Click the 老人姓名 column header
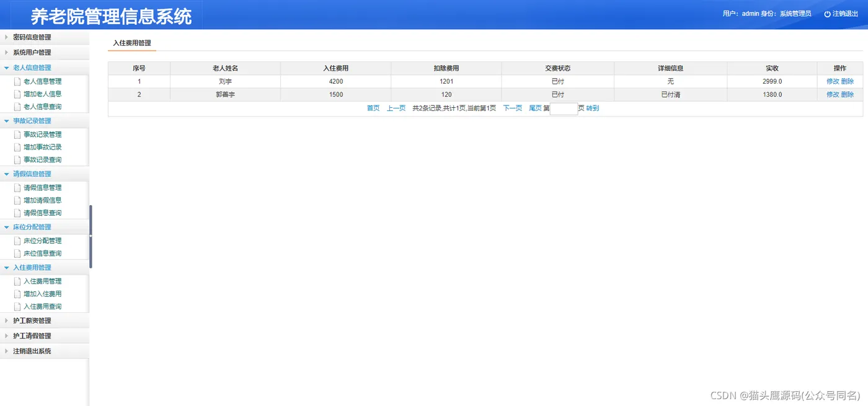 click(x=226, y=68)
